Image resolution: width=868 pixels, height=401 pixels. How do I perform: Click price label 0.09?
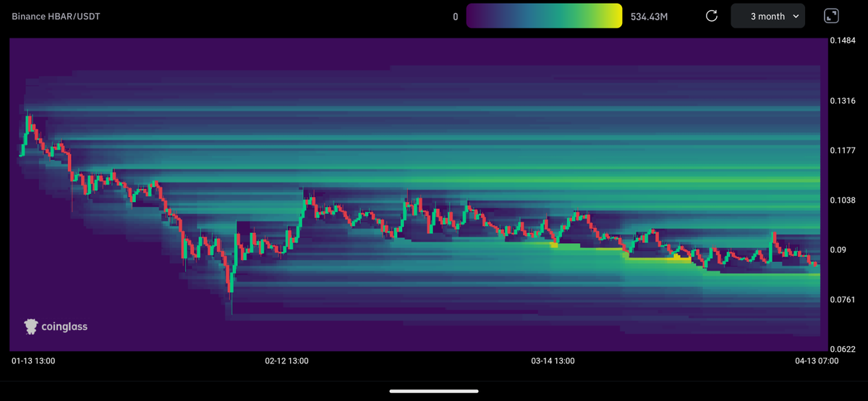(838, 250)
